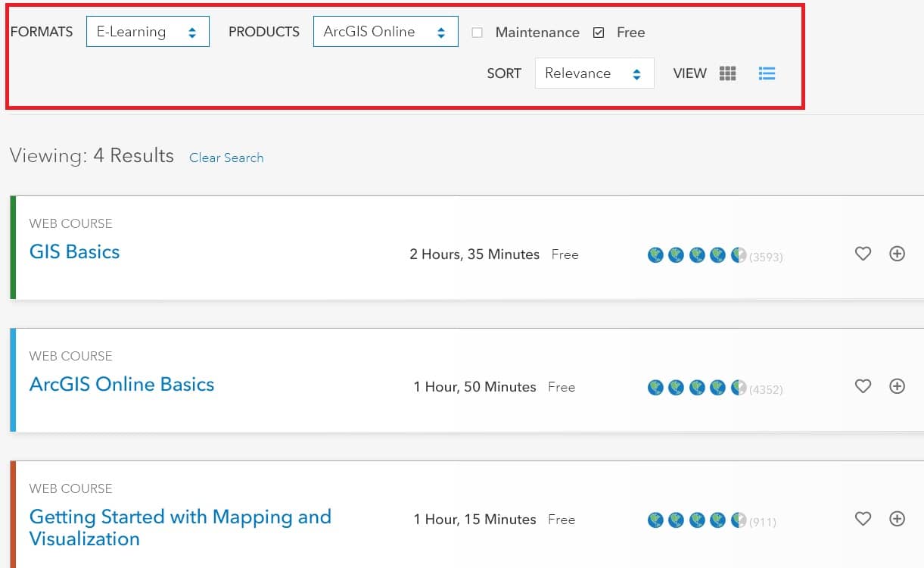This screenshot has width=924, height=568.
Task: Favorite the Getting Started course
Action: point(863,520)
